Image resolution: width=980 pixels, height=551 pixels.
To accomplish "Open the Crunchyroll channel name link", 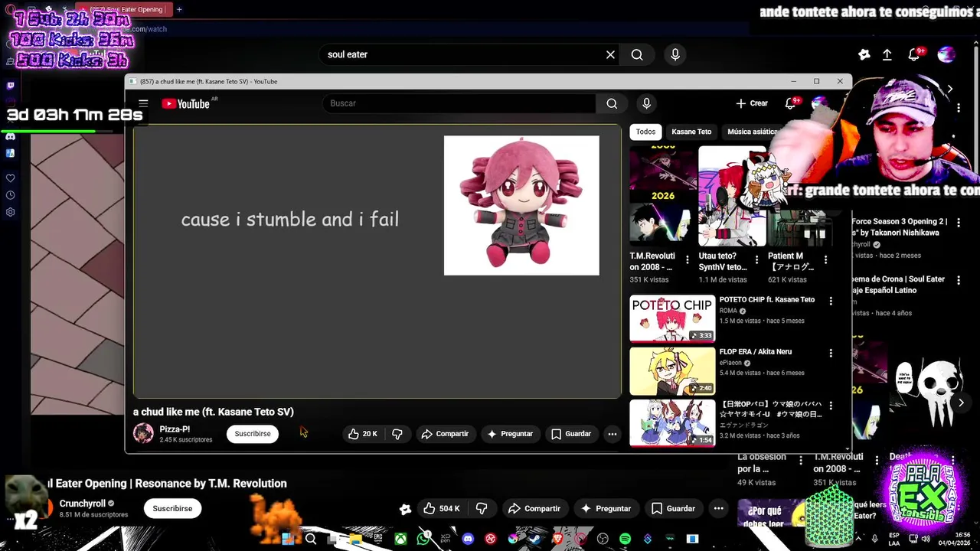I will 83,504.
